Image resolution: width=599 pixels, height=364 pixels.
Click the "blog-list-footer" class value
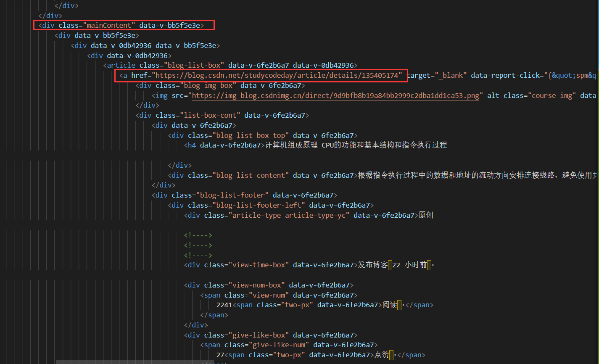[x=232, y=195]
